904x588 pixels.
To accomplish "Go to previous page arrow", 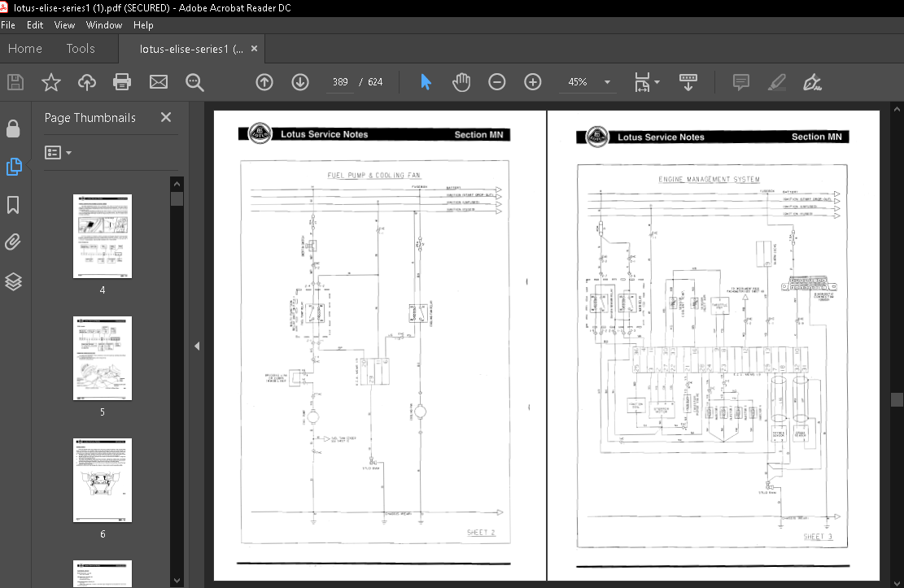I will (264, 82).
